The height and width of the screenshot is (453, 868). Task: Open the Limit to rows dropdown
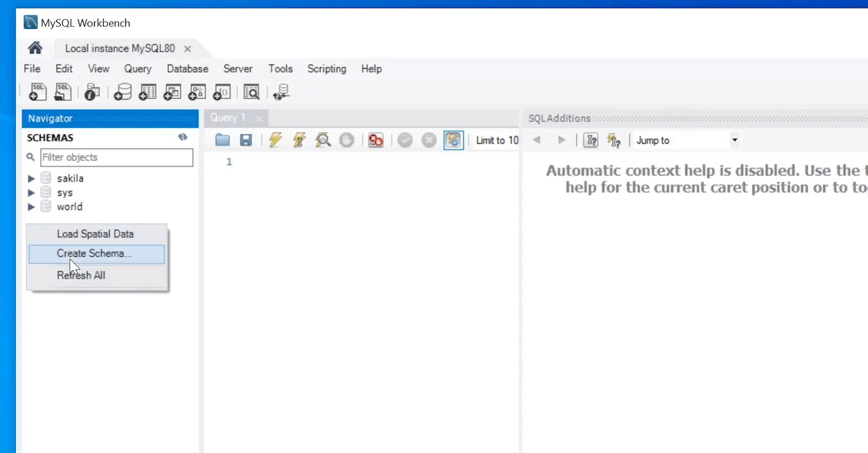pos(497,140)
